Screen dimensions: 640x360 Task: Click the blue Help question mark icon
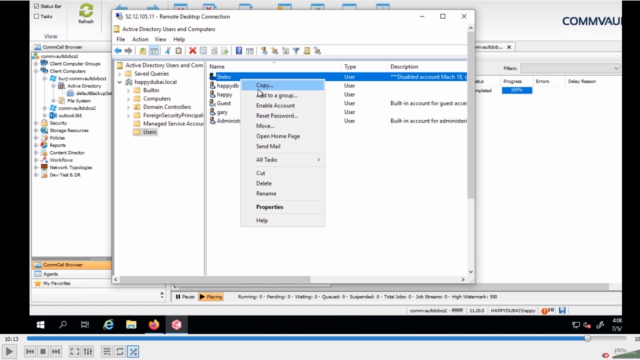(239, 51)
